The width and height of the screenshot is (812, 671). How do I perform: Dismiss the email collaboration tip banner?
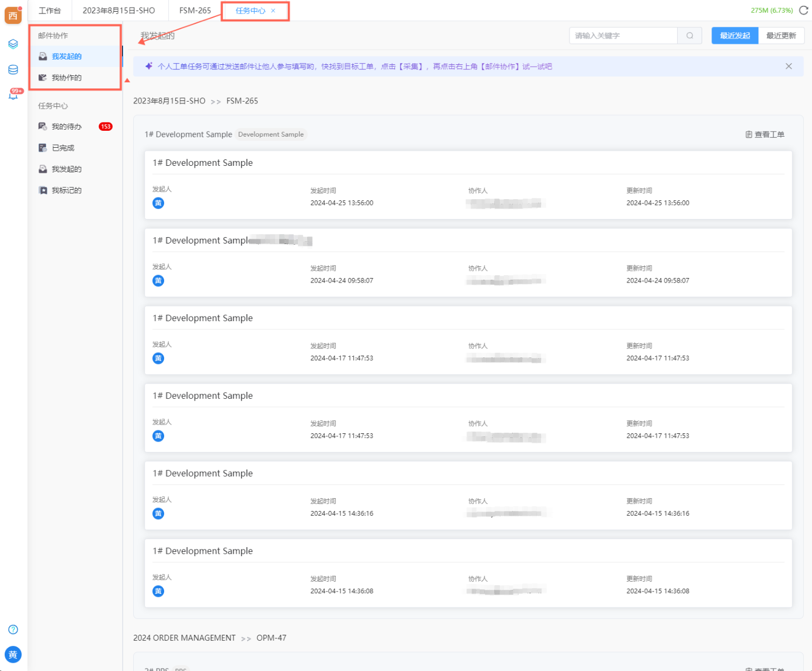coord(789,67)
